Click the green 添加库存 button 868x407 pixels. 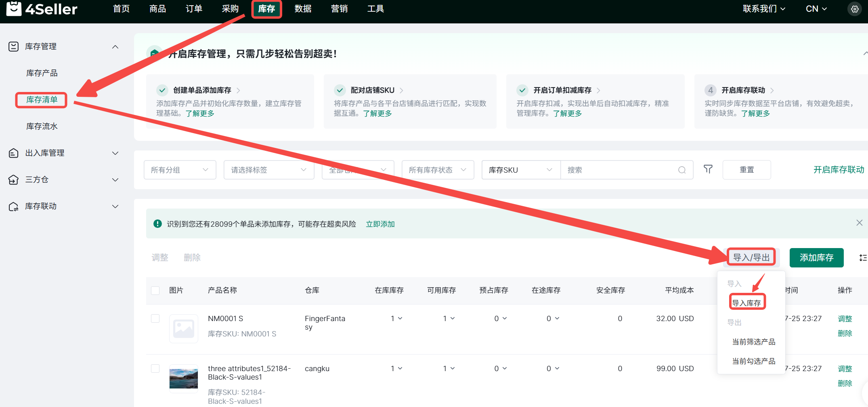(x=816, y=258)
